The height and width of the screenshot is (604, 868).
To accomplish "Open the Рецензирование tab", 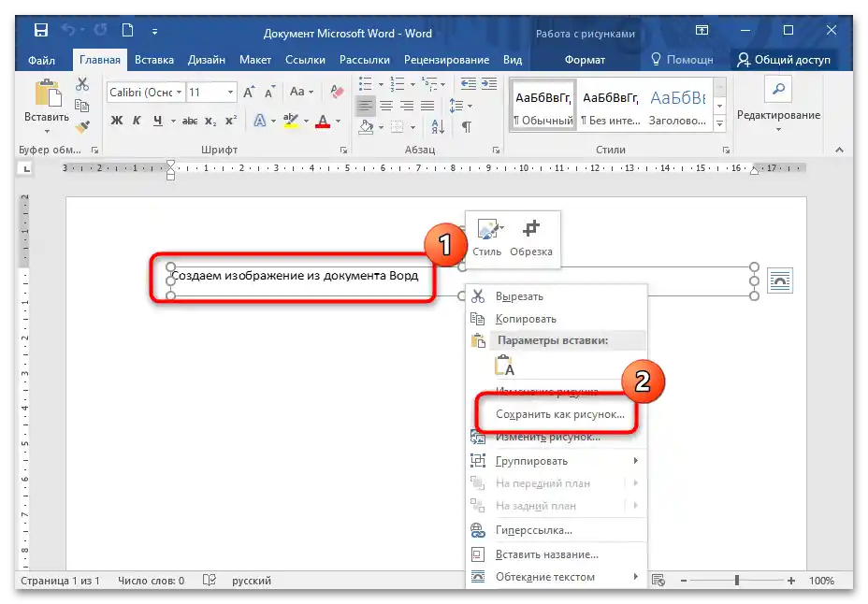I will pyautogui.click(x=446, y=60).
